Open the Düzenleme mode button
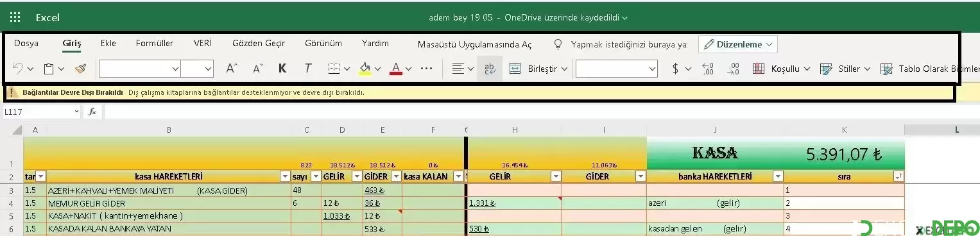The height and width of the screenshot is (236, 980). click(x=738, y=44)
